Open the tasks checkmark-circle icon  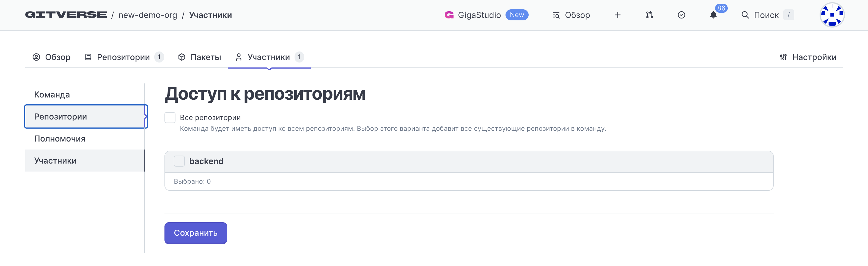pos(681,15)
